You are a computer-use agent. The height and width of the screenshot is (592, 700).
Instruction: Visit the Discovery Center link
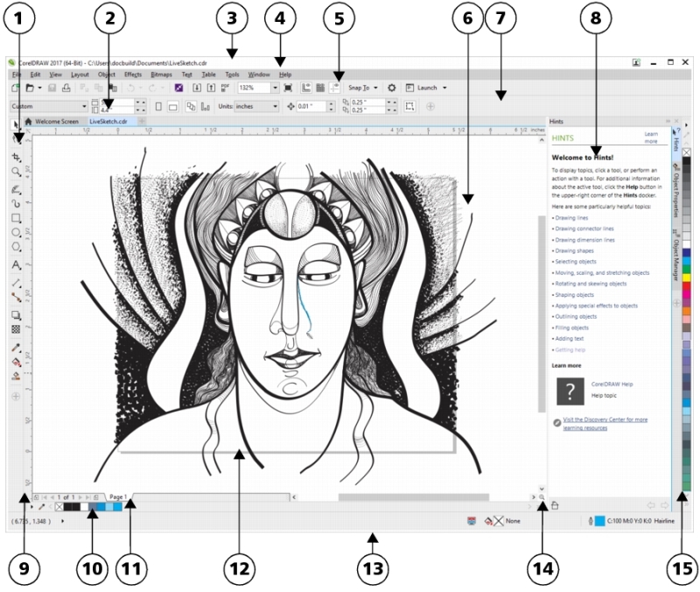(605, 420)
